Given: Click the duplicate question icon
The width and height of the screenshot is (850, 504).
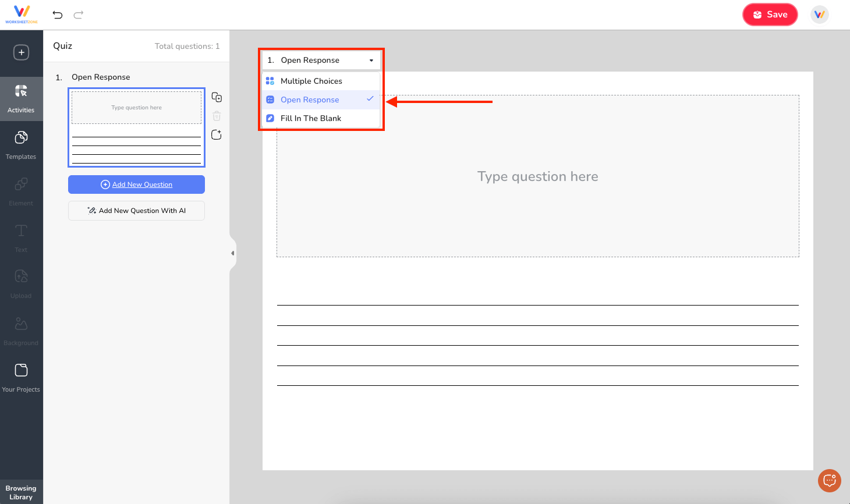Looking at the screenshot, I should [216, 97].
